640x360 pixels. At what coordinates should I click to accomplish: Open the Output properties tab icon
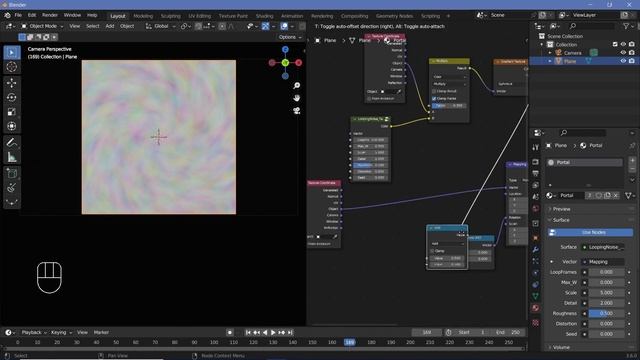536,174
